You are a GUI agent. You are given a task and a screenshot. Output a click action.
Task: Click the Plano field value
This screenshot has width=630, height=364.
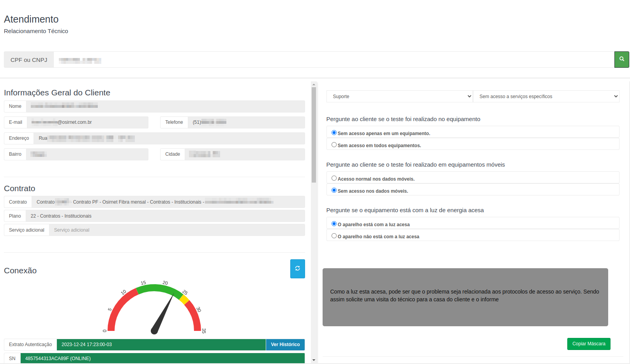click(x=165, y=216)
